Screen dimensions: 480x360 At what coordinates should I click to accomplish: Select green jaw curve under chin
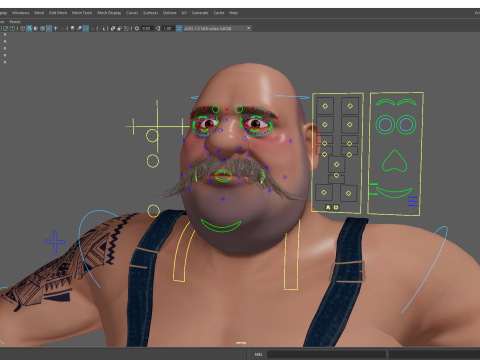pos(221,226)
